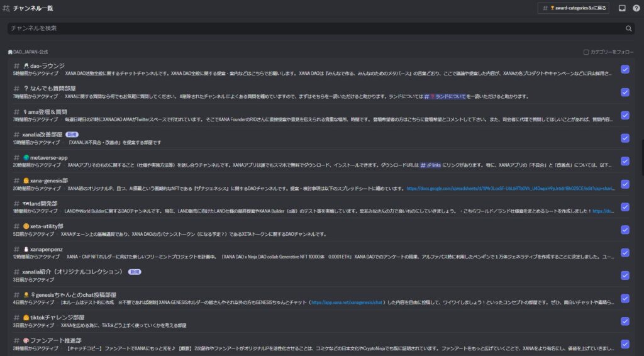Click the palette emoji before ファンアート推進部
The image size is (644, 356).
pos(26,340)
